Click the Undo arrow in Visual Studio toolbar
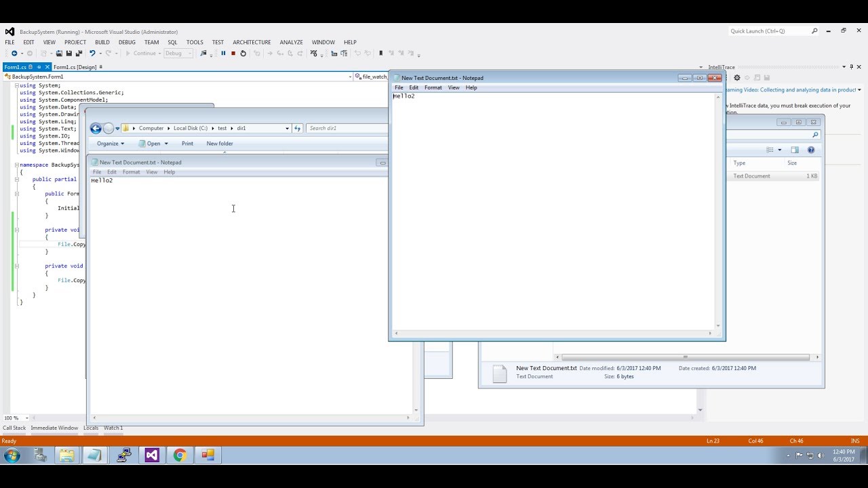 92,54
